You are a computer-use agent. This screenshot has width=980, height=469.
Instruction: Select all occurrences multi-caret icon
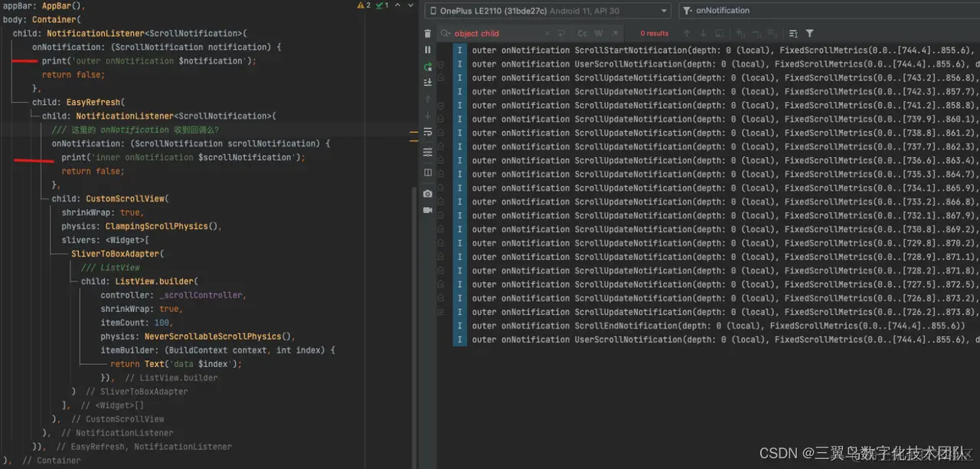772,34
